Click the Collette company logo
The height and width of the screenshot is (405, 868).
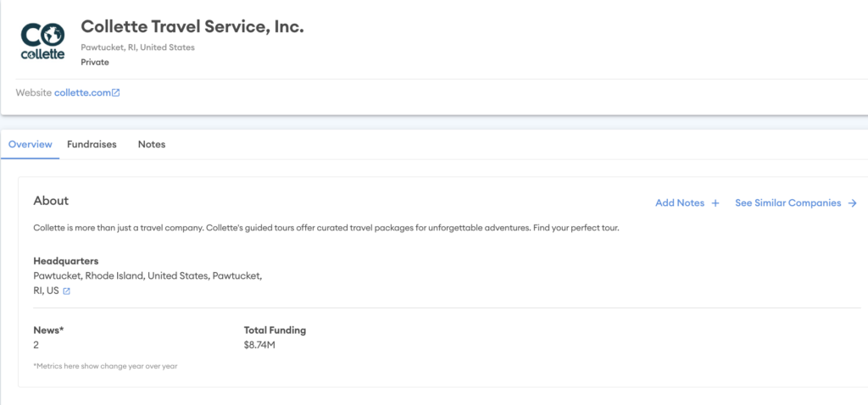(42, 41)
